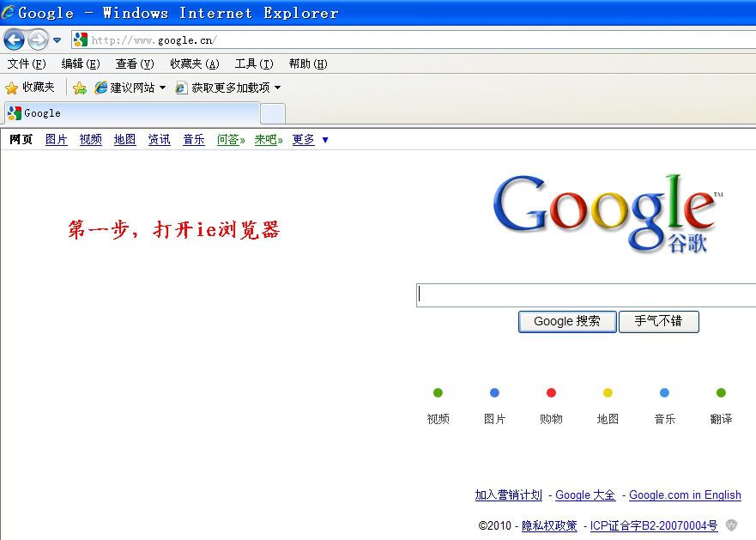The width and height of the screenshot is (756, 540).
Task: Open the 工具(T) menu
Action: [254, 64]
